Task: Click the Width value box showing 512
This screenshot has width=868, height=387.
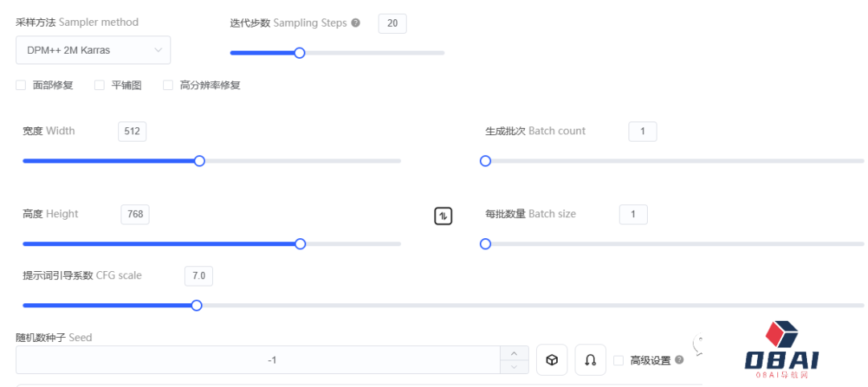Action: tap(132, 131)
